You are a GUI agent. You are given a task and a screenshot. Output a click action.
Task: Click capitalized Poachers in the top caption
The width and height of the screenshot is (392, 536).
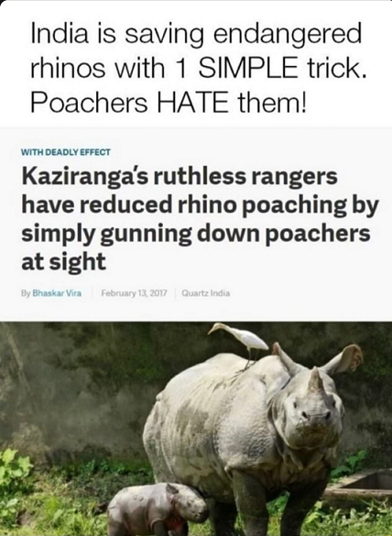89,103
